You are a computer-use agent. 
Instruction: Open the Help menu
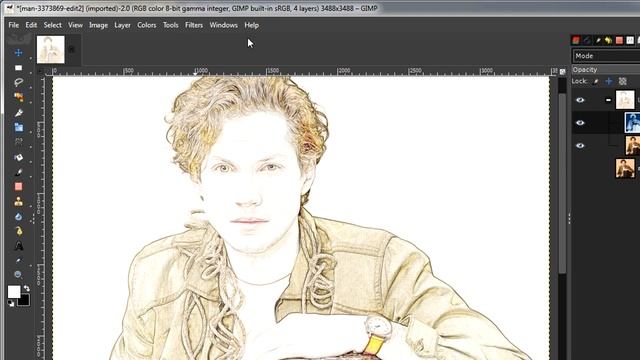251,25
